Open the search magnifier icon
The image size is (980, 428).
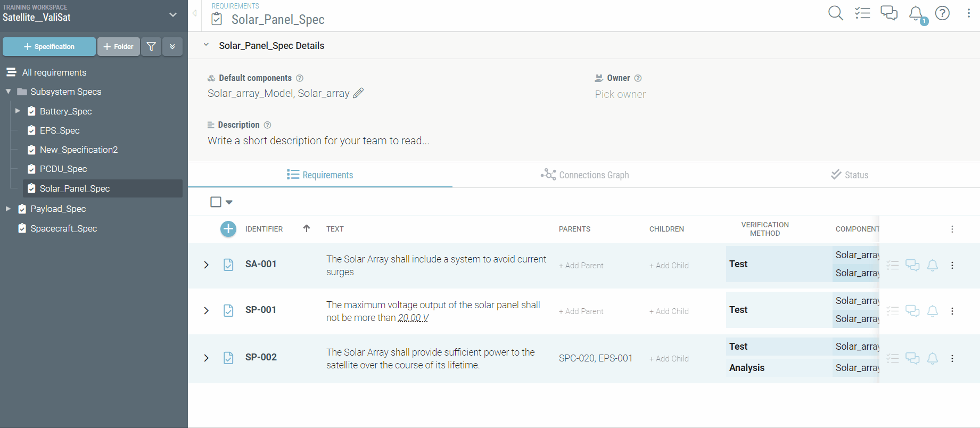click(835, 13)
